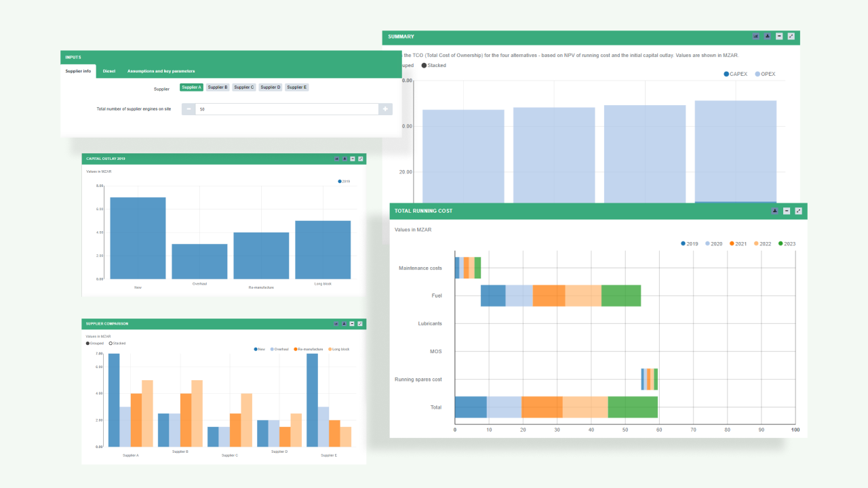Decrease supplier engines with minus button

click(189, 109)
